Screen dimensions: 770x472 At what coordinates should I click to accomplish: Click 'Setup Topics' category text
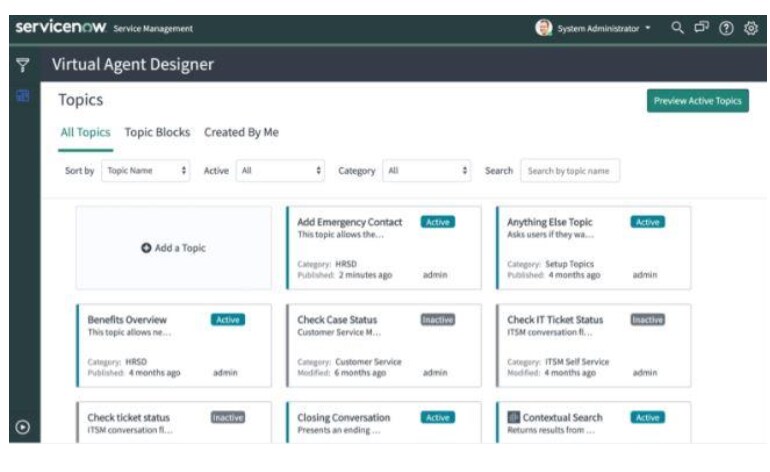coord(569,264)
